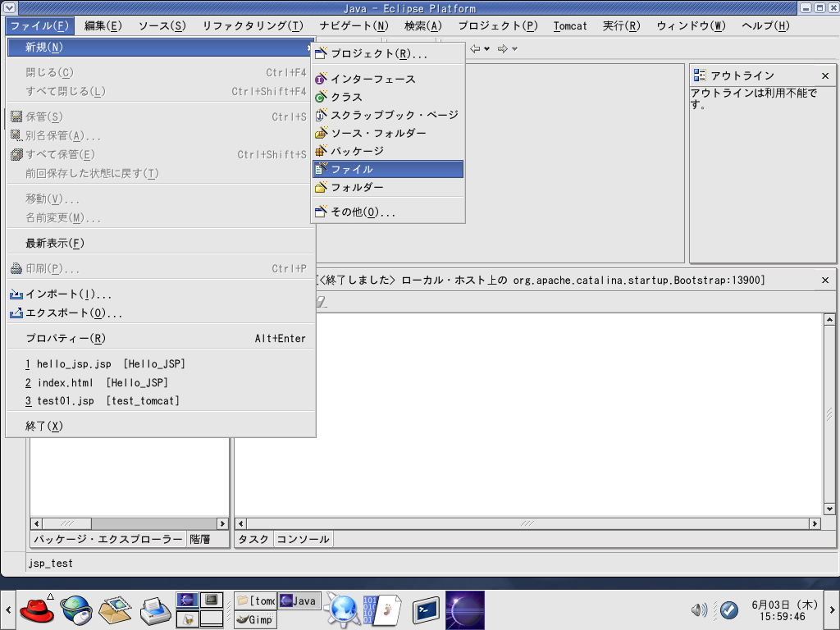
Task: Open the Project (プロジェクト) menu
Action: (x=498, y=25)
